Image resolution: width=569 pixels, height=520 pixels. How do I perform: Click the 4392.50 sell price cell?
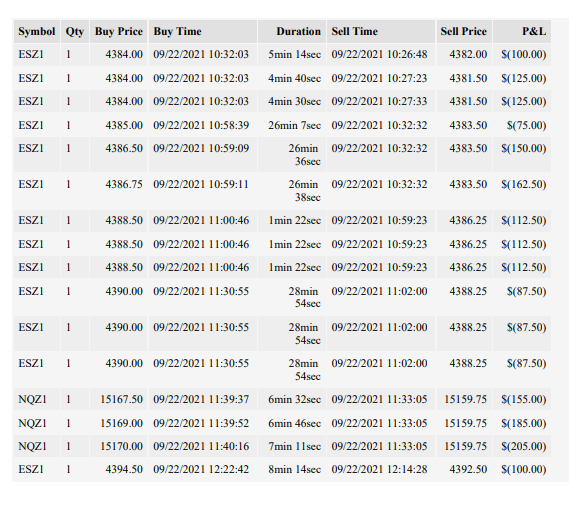coord(464,470)
